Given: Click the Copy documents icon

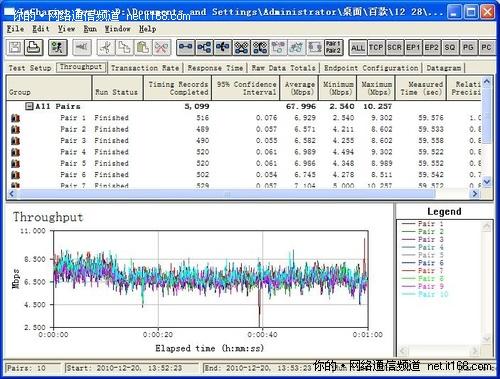Looking at the screenshot, I should pos(124,47).
